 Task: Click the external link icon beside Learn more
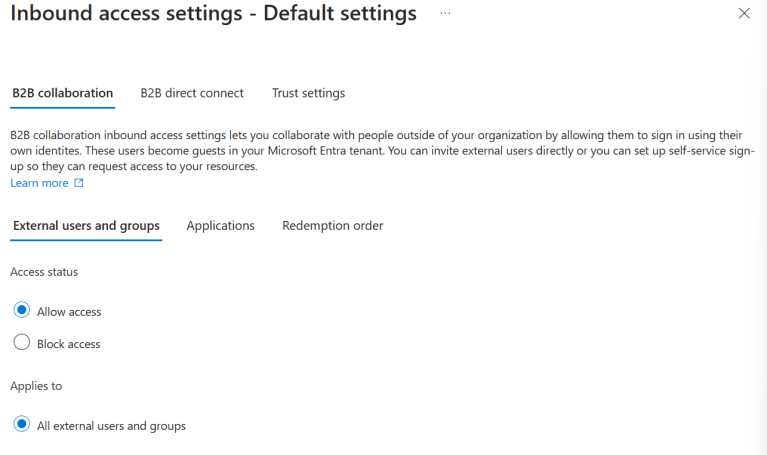79,184
